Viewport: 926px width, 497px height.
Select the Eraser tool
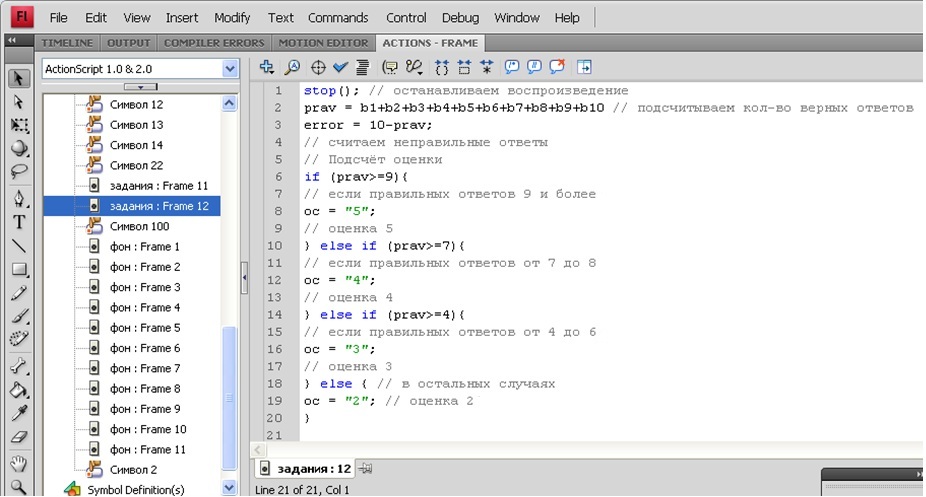coord(19,437)
